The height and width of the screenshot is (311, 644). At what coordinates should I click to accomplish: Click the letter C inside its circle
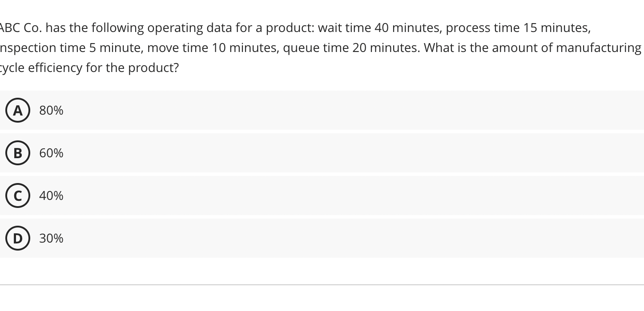(x=17, y=195)
